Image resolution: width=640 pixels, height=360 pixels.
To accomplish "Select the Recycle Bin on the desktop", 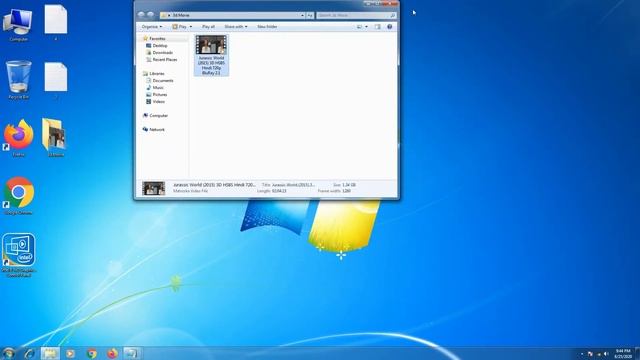I will coord(18,80).
